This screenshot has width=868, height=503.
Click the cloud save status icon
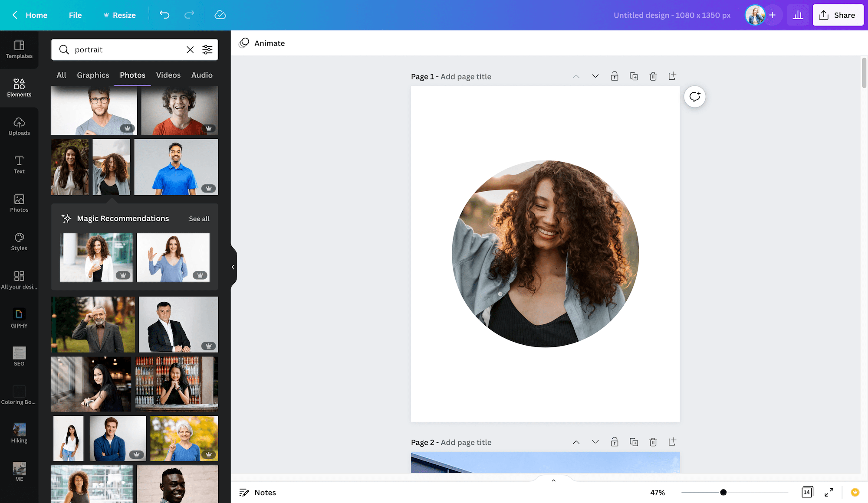tap(220, 15)
